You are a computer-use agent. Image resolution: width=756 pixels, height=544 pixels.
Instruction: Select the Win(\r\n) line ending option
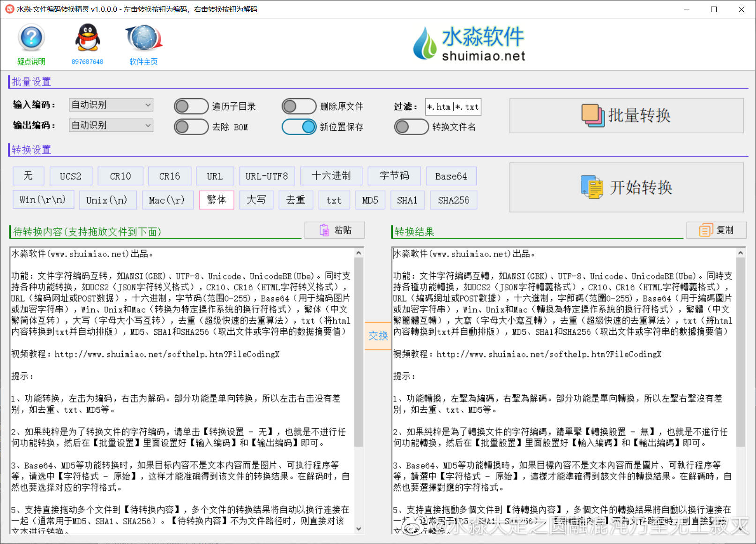[43, 200]
